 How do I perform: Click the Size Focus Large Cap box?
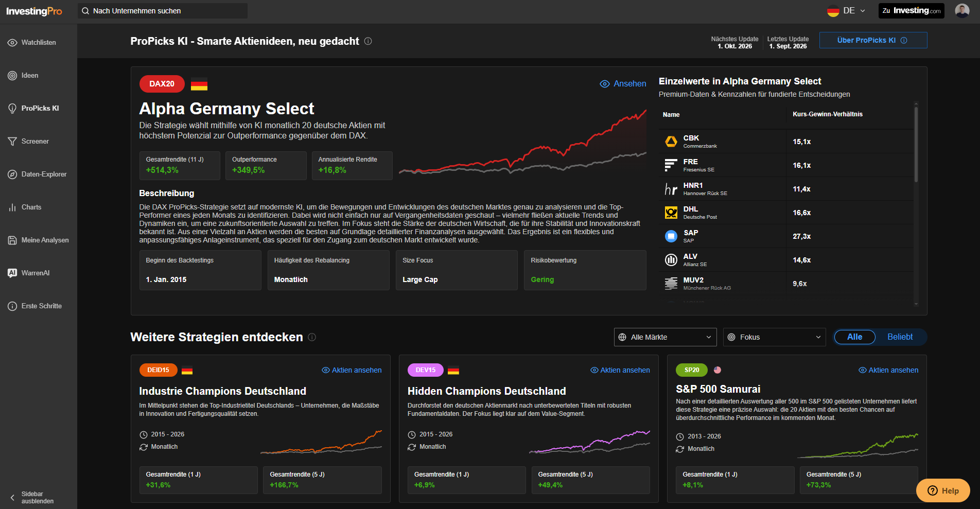click(457, 270)
